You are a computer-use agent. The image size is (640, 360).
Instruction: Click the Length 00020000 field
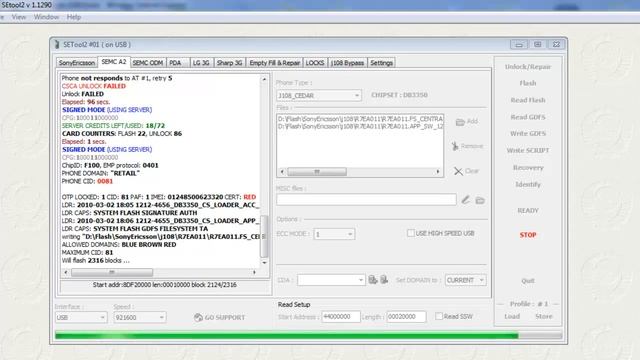[x=406, y=317]
